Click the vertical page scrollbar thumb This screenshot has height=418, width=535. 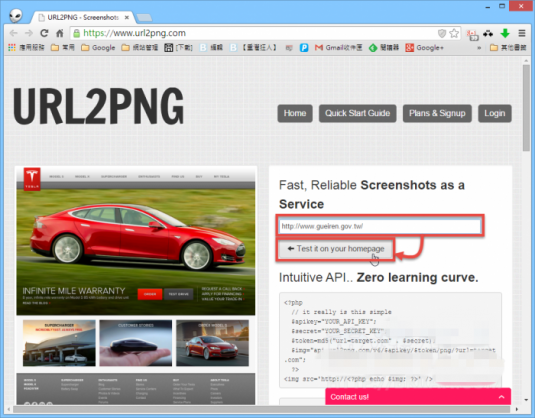[x=526, y=107]
